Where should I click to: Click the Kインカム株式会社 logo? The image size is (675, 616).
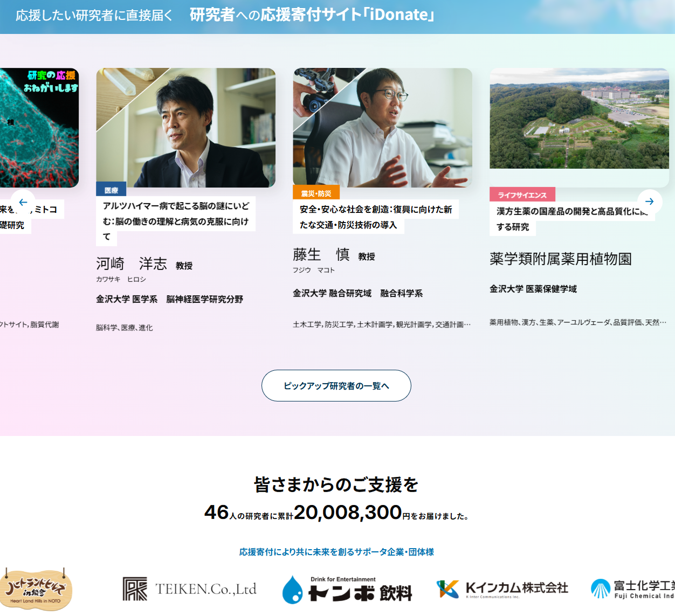point(502,589)
